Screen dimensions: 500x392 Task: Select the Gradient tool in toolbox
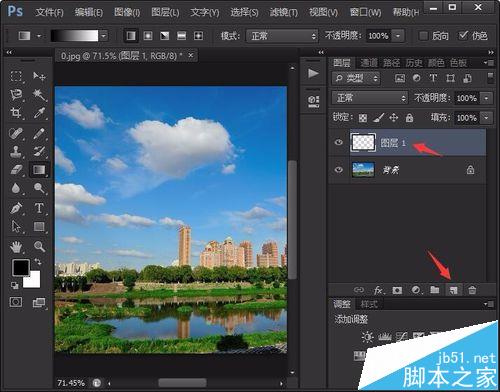coord(39,170)
